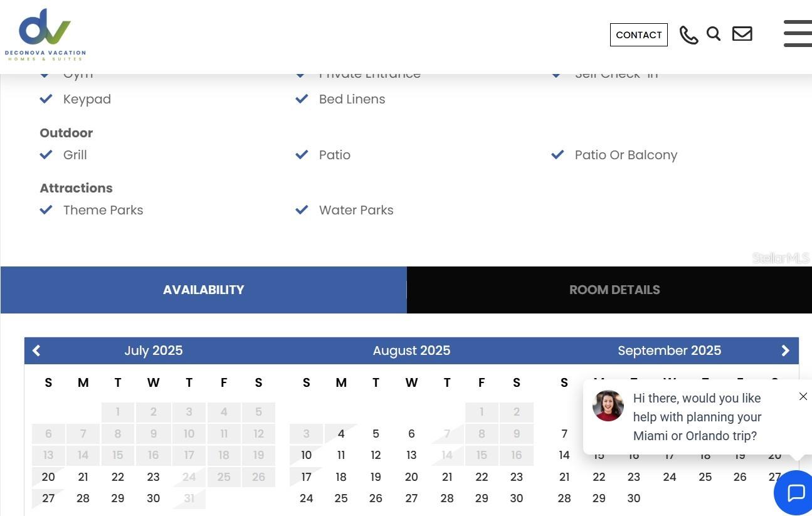
Task: Click the Deconova Vacation logo
Action: [x=45, y=34]
